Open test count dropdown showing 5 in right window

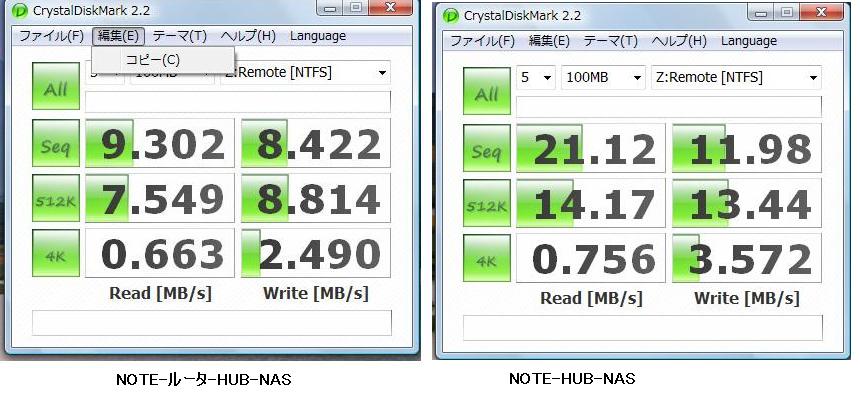(535, 77)
